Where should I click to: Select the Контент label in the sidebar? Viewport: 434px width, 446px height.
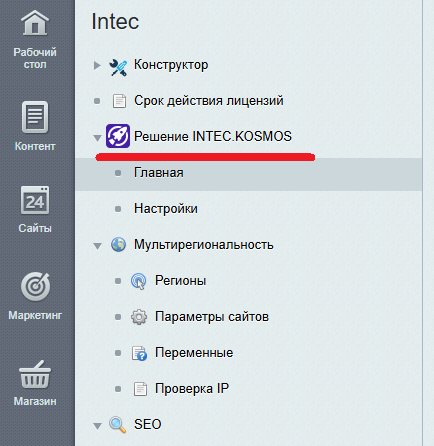click(x=35, y=146)
